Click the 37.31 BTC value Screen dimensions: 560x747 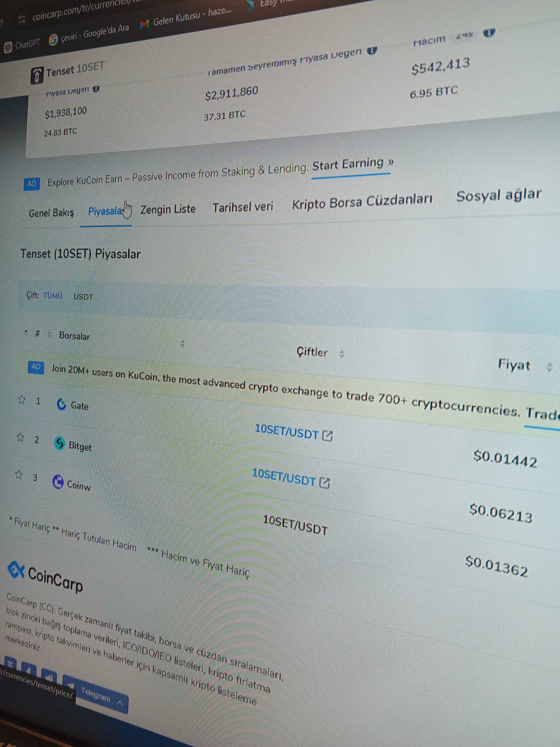(x=225, y=116)
